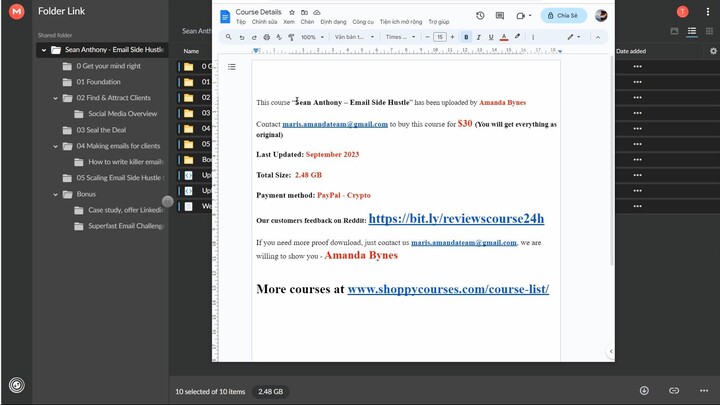Click the print icon in Docs toolbar

(x=266, y=37)
